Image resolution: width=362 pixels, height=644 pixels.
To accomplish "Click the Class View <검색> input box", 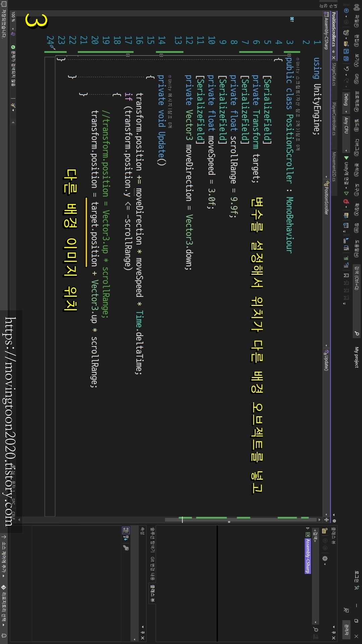I will click(315, 576).
